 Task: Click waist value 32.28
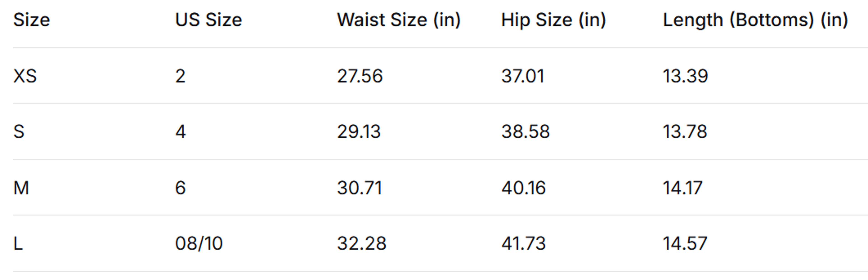click(x=362, y=243)
